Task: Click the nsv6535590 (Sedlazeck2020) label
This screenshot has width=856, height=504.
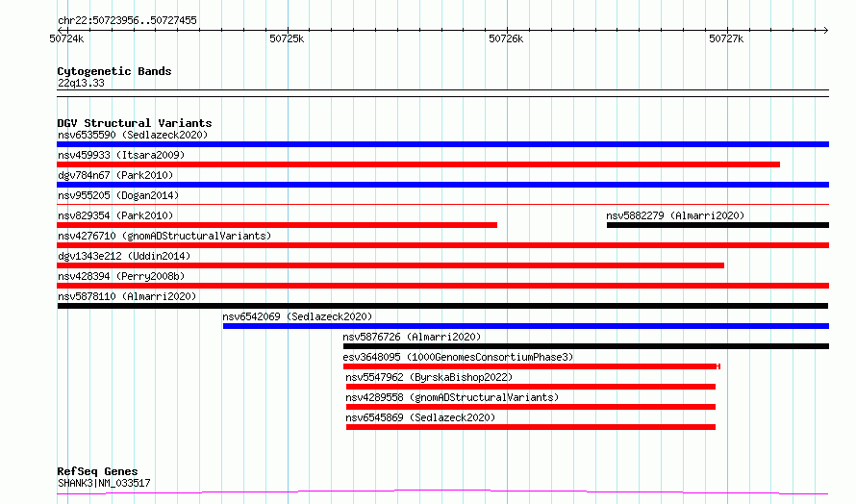Action: point(133,135)
